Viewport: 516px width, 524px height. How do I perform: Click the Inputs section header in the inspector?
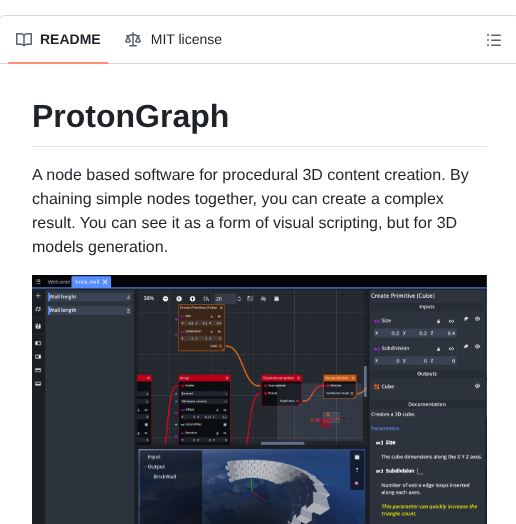tap(427, 307)
